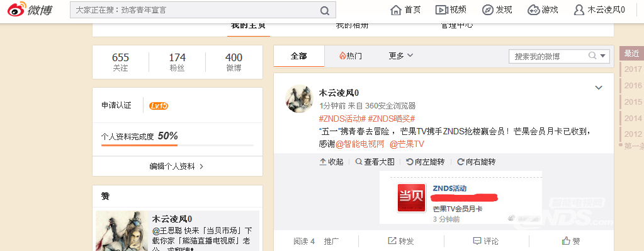Screen dimensions: 644x251
Task: Click 推广 to promote the post
Action: (x=332, y=242)
